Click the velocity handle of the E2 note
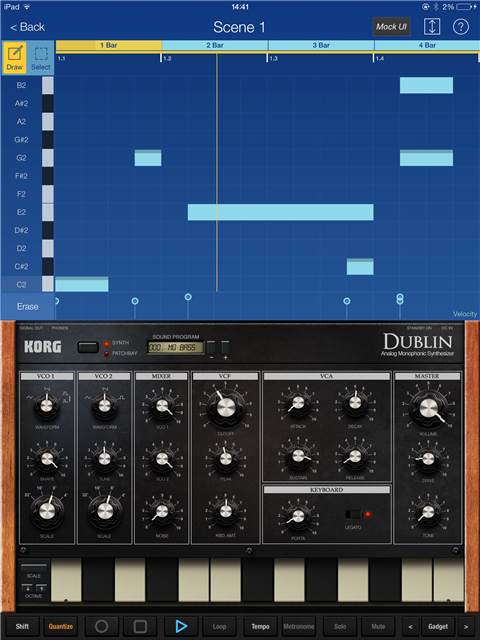This screenshot has width=480, height=640. (x=188, y=297)
